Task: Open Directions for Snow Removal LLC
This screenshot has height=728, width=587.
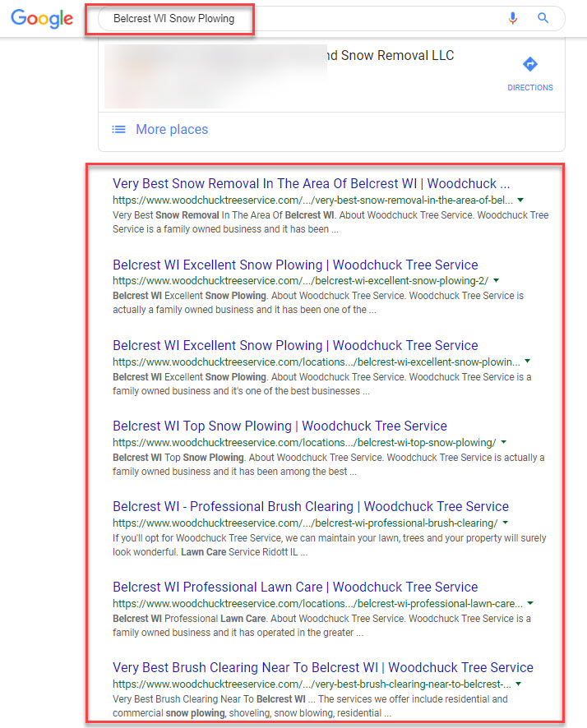Action: pyautogui.click(x=530, y=74)
